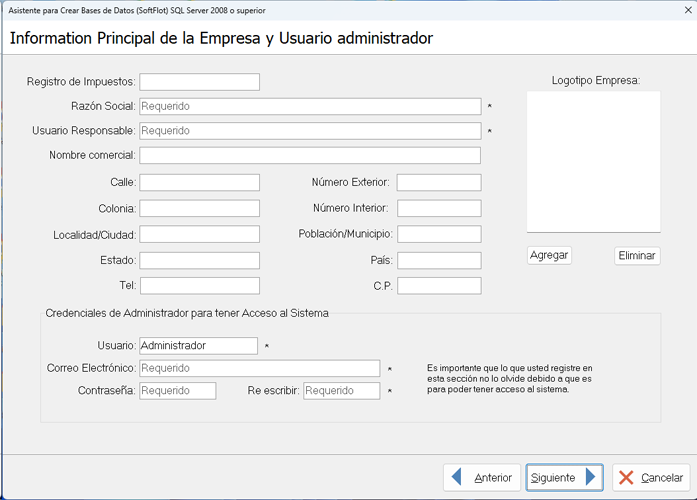Focus the Colonia text field
Viewport: 697px width, 500px height.
click(199, 209)
